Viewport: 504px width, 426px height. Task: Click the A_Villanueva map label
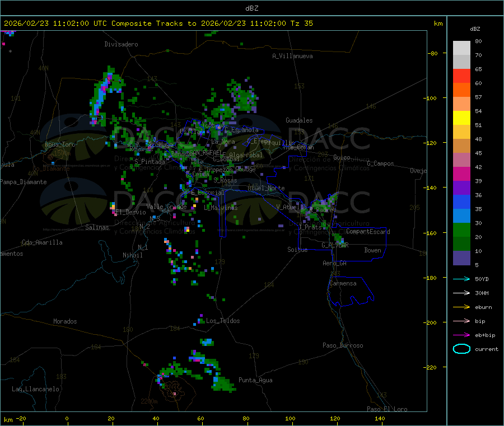click(292, 56)
